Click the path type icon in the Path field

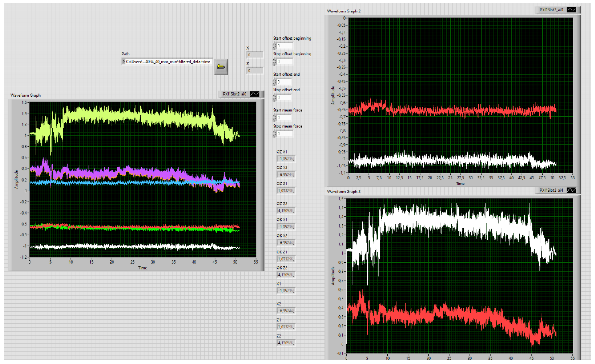pos(124,62)
